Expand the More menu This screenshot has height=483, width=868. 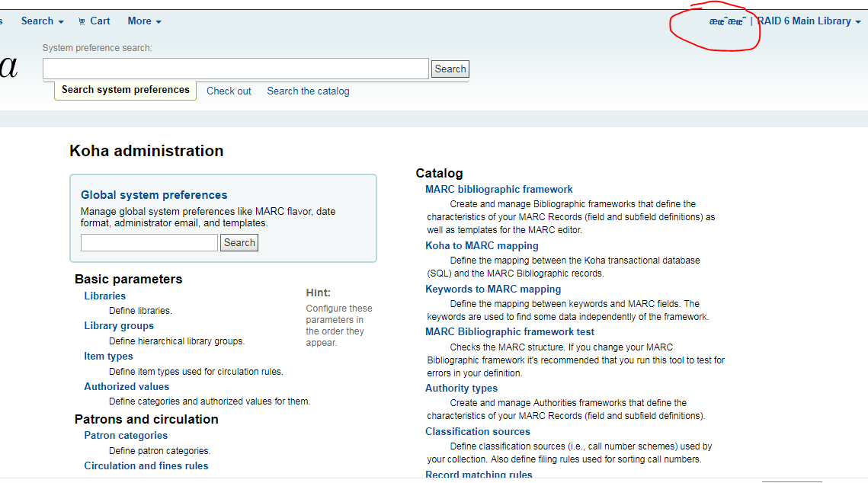tap(144, 21)
